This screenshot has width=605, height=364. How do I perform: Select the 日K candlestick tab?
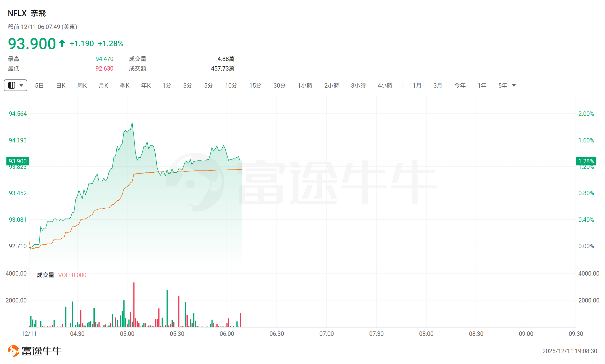pos(61,86)
